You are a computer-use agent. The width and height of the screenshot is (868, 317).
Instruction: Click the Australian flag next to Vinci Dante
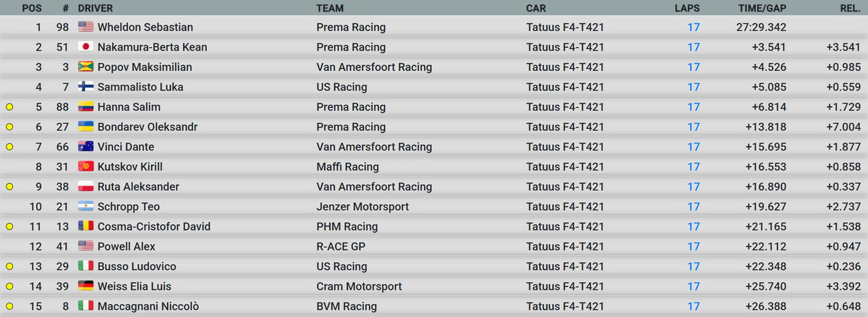point(86,147)
